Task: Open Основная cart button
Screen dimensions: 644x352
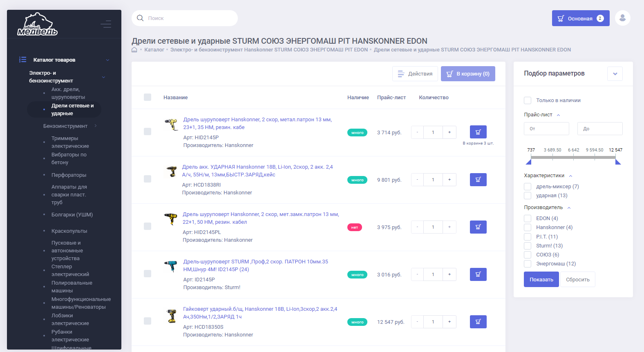Action: 581,18
